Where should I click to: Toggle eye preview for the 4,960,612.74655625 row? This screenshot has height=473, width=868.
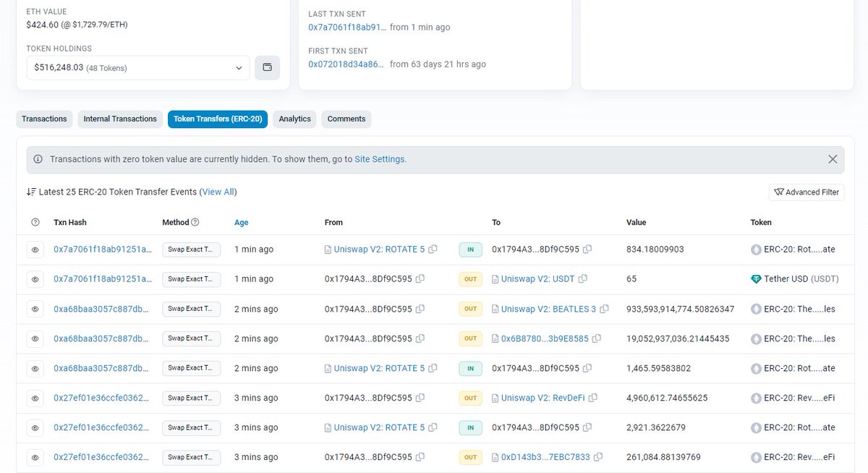coord(35,398)
